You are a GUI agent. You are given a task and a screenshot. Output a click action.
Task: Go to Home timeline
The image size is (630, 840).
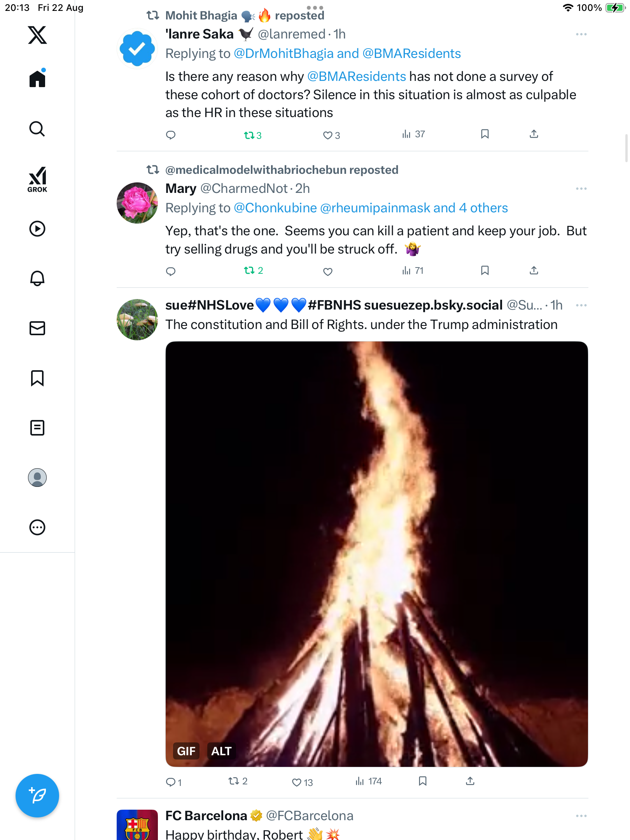coord(37,79)
